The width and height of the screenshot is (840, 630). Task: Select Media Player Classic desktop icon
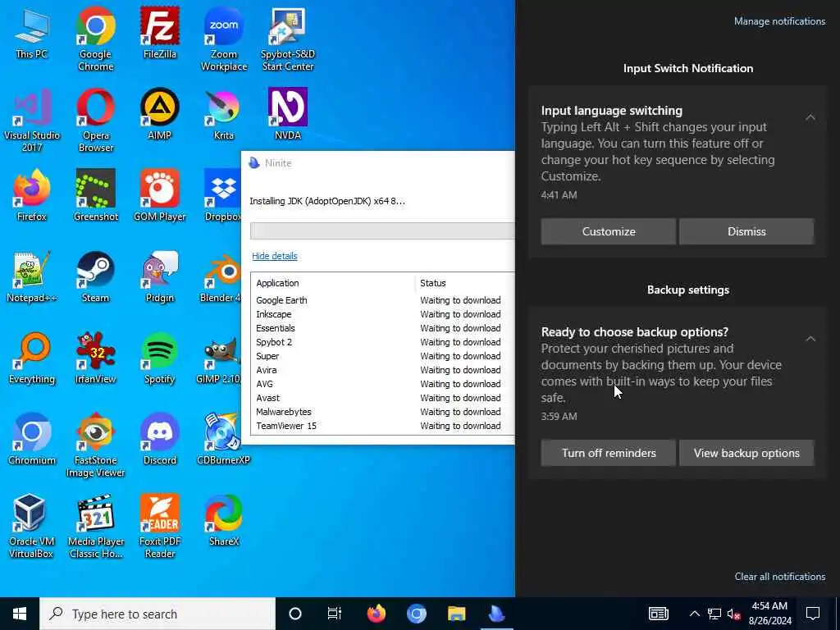[x=96, y=527]
